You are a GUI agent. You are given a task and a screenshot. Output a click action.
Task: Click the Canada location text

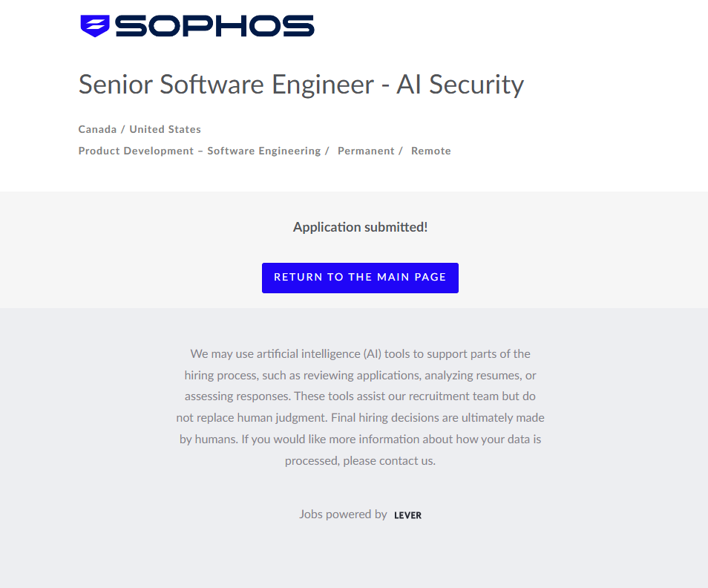click(x=97, y=129)
